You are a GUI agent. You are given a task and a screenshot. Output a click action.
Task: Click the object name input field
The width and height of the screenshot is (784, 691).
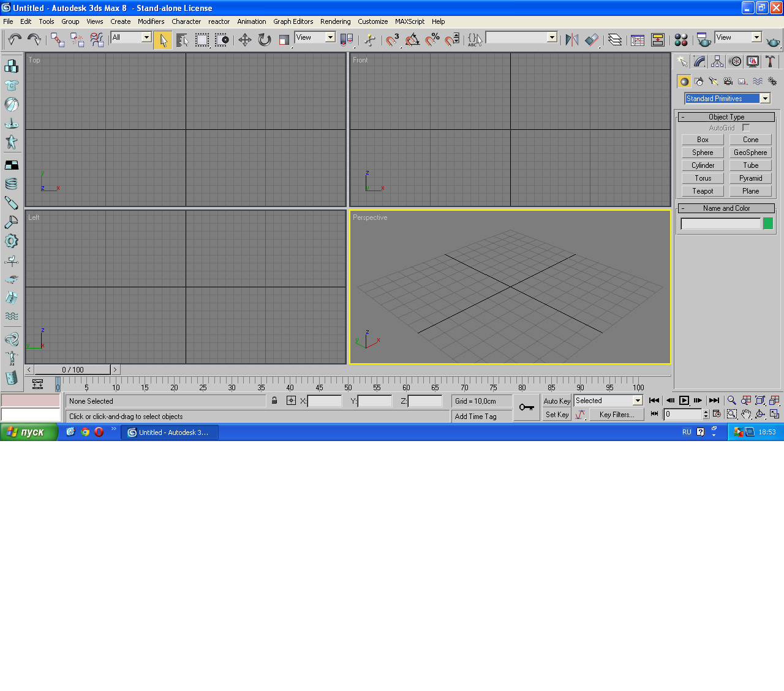(x=720, y=224)
